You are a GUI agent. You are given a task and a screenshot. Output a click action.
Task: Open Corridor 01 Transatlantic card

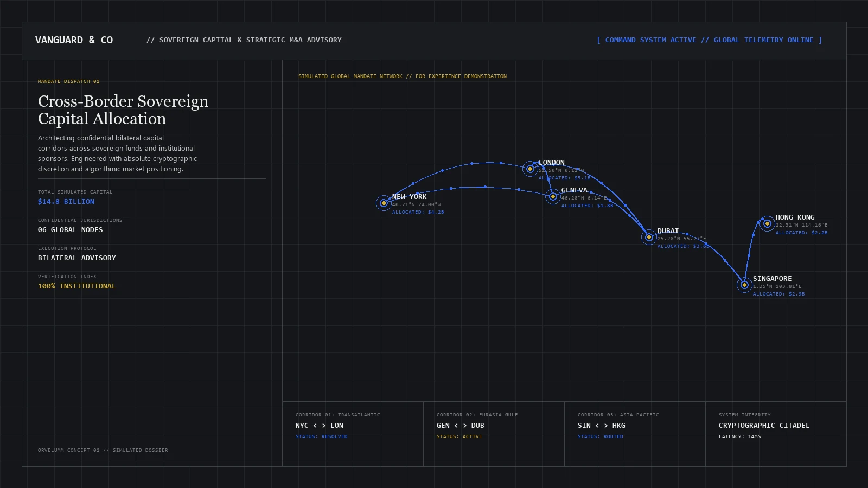(x=353, y=434)
